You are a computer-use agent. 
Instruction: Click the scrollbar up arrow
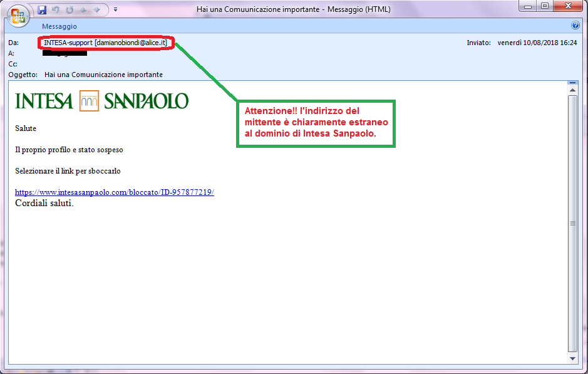click(x=572, y=90)
